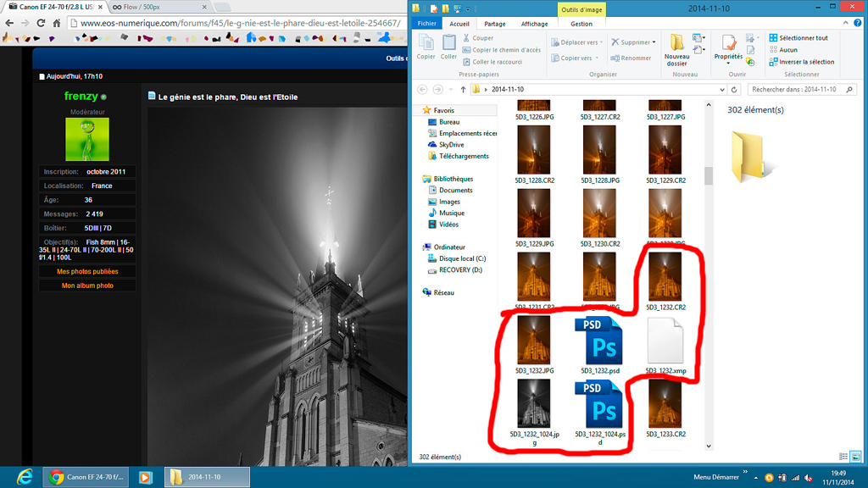868x488 pixels.
Task: Reload the eos-numerique page in Chrome
Action: click(x=41, y=23)
